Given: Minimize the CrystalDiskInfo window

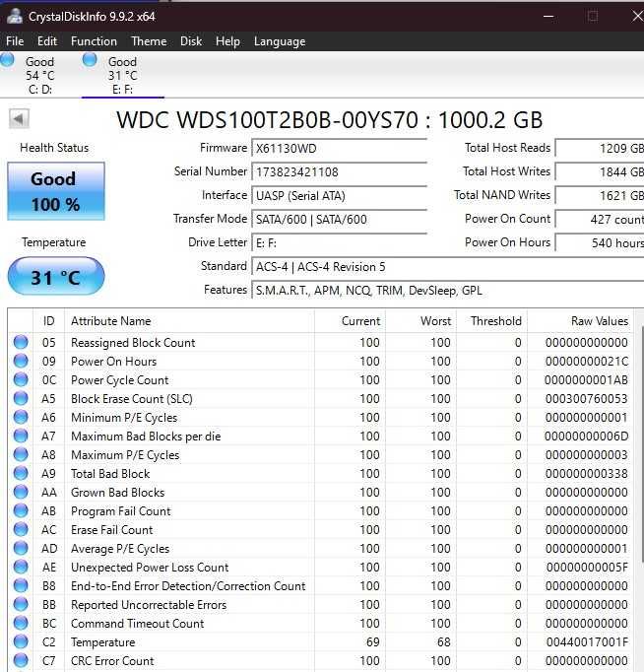Looking at the screenshot, I should pyautogui.click(x=548, y=17).
